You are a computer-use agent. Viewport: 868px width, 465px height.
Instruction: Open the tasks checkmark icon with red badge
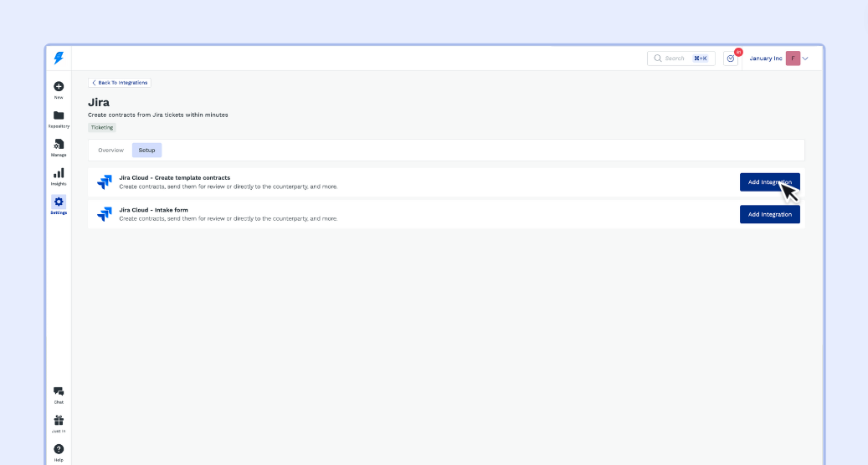click(x=731, y=59)
